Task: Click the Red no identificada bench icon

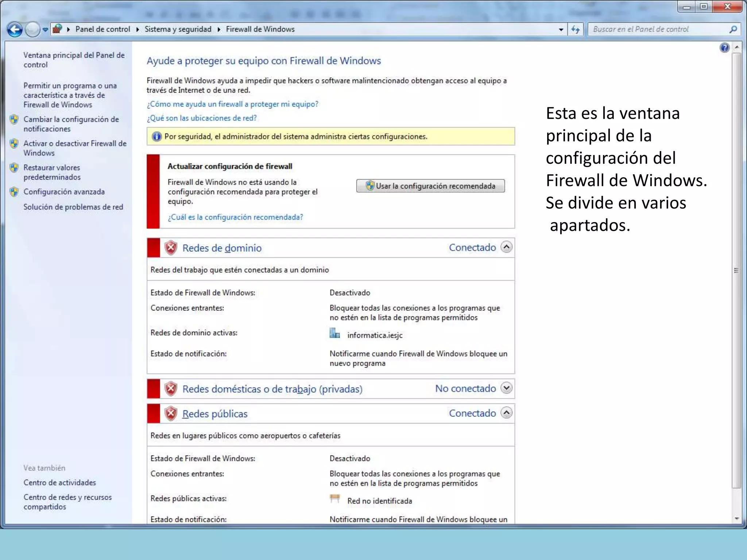Action: pyautogui.click(x=334, y=499)
